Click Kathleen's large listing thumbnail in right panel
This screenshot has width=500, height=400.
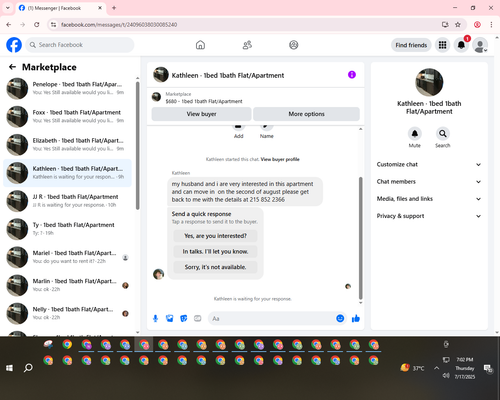point(429,82)
